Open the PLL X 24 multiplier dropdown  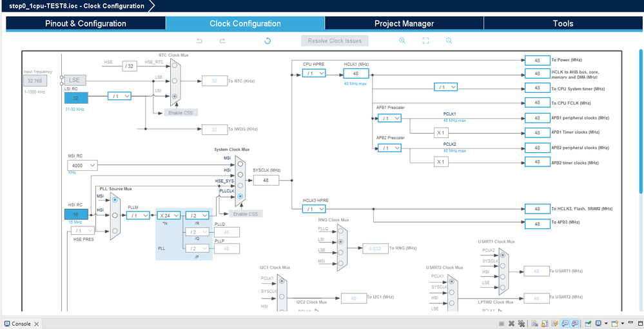(168, 215)
